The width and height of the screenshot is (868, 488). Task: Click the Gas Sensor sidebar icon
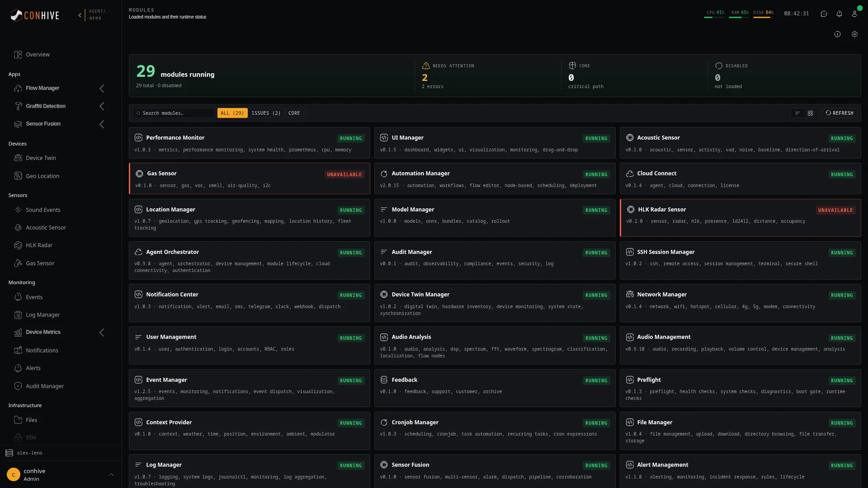[18, 263]
